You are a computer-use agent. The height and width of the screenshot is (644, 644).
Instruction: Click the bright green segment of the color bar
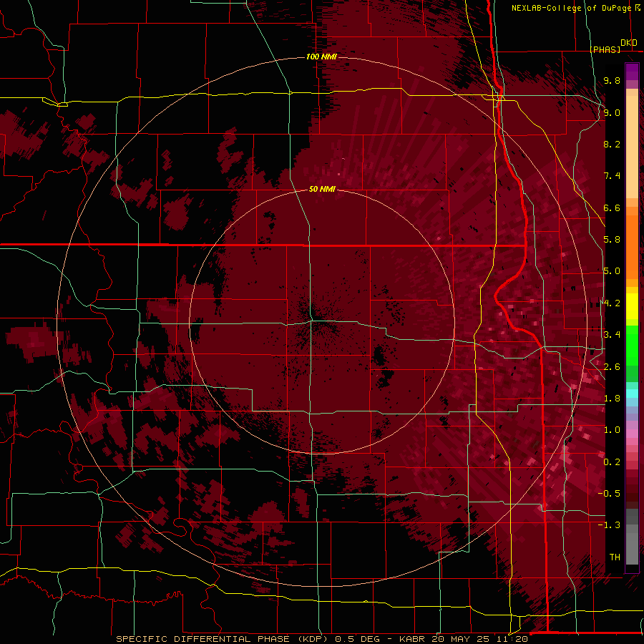pyautogui.click(x=632, y=345)
